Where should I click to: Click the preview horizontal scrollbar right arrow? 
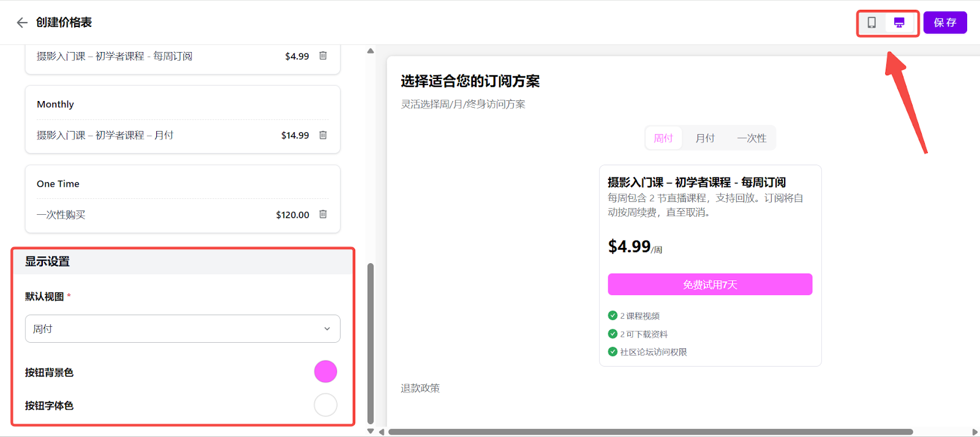[974, 432]
